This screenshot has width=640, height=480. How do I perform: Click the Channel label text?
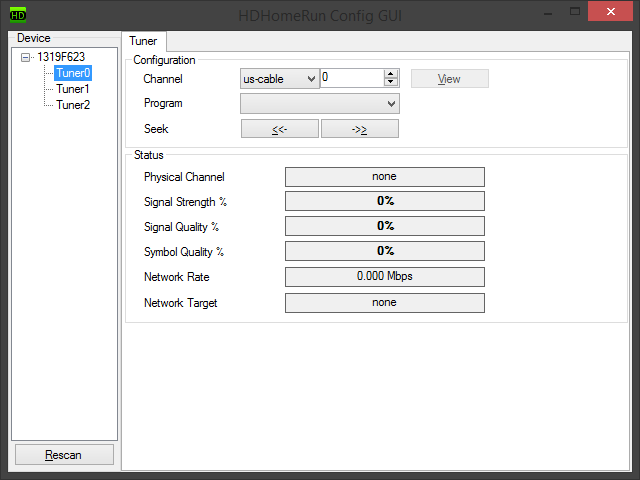coord(163,79)
